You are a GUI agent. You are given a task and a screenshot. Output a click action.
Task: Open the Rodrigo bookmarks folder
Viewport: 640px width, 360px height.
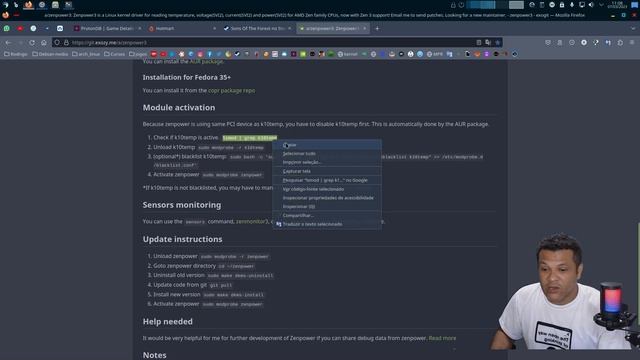click(16, 54)
